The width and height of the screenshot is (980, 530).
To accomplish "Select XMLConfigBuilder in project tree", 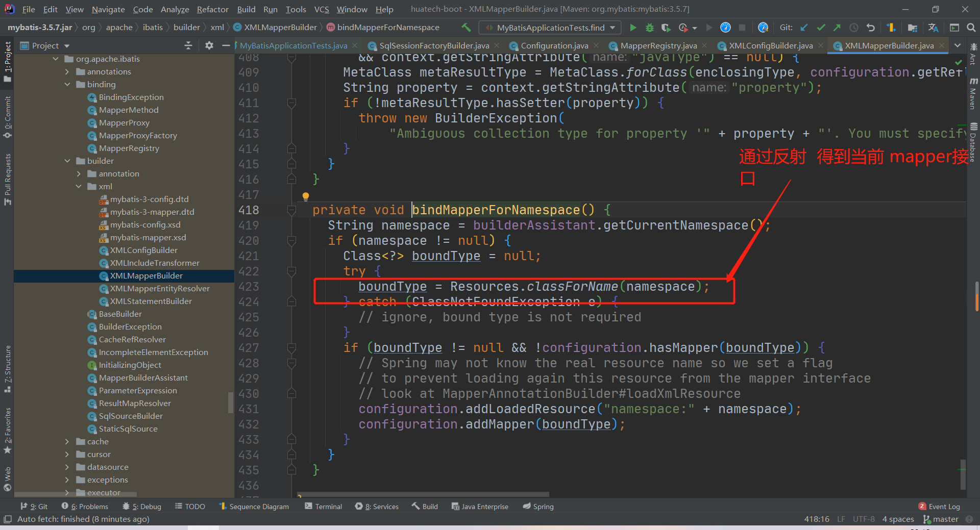I will pos(144,250).
